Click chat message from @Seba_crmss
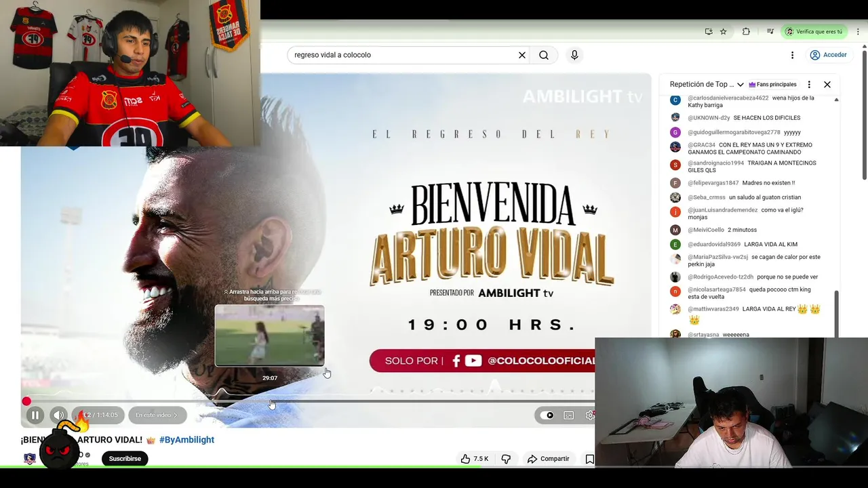The image size is (868, 488). click(x=765, y=197)
